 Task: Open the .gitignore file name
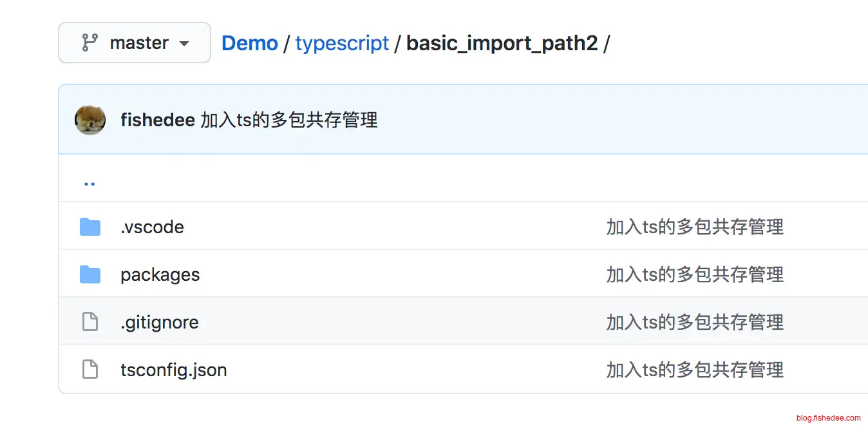pos(159,322)
